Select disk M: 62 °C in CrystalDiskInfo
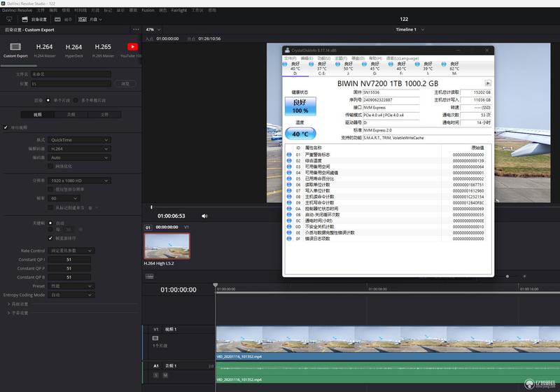560x392 pixels. (x=454, y=68)
